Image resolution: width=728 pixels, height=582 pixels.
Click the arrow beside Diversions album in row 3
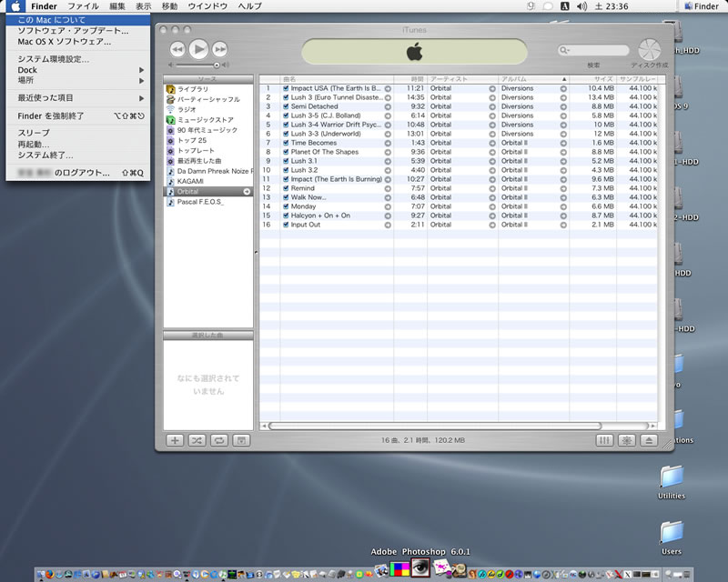[x=563, y=106]
